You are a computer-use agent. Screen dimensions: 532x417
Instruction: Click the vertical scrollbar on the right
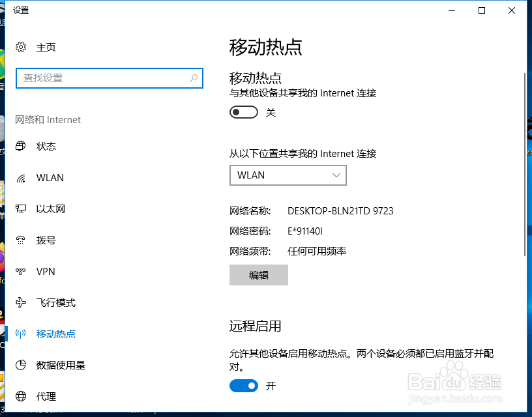(525, 164)
